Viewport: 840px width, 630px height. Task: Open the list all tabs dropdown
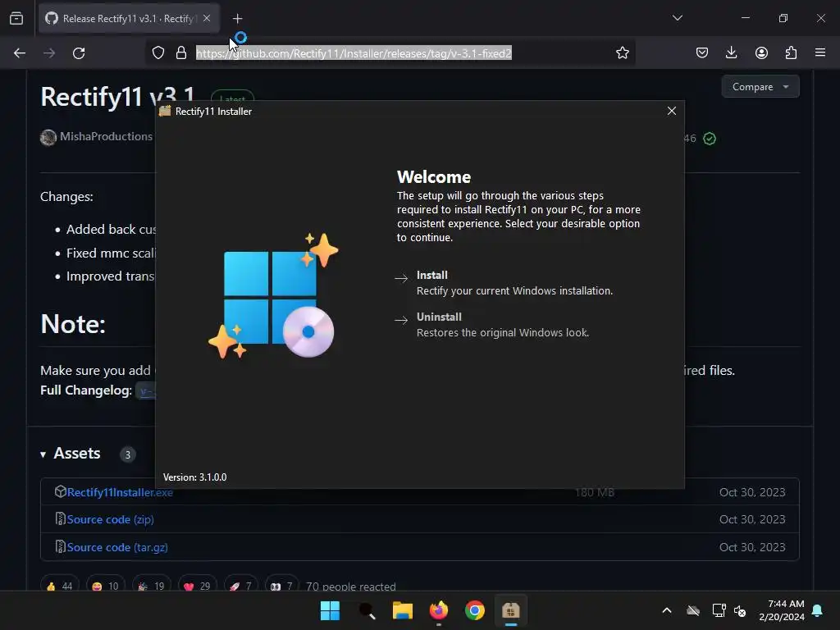click(x=677, y=18)
